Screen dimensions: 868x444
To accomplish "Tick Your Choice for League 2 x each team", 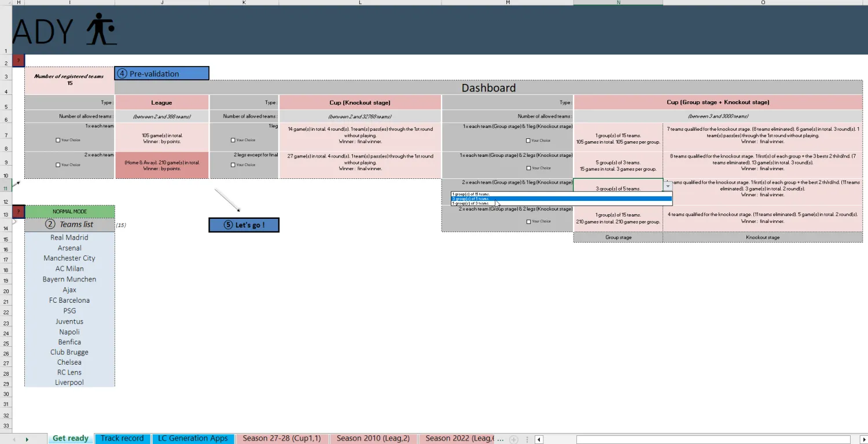I will tap(58, 165).
